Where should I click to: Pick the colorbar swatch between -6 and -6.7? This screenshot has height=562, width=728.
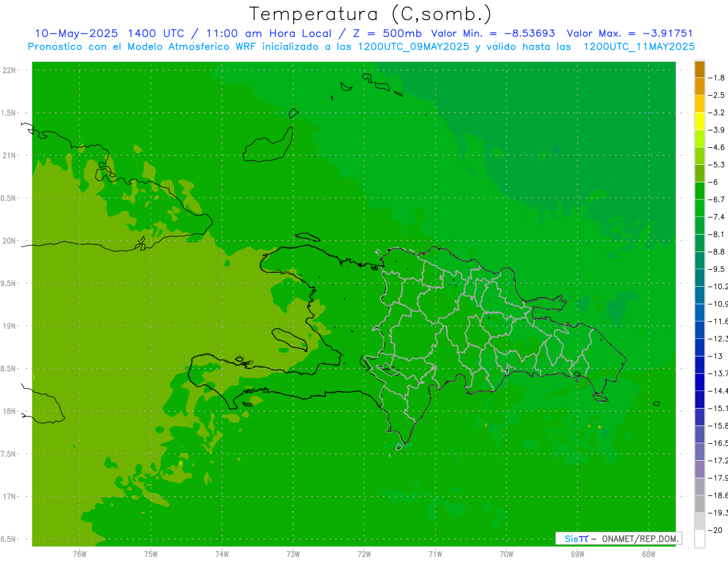[699, 191]
